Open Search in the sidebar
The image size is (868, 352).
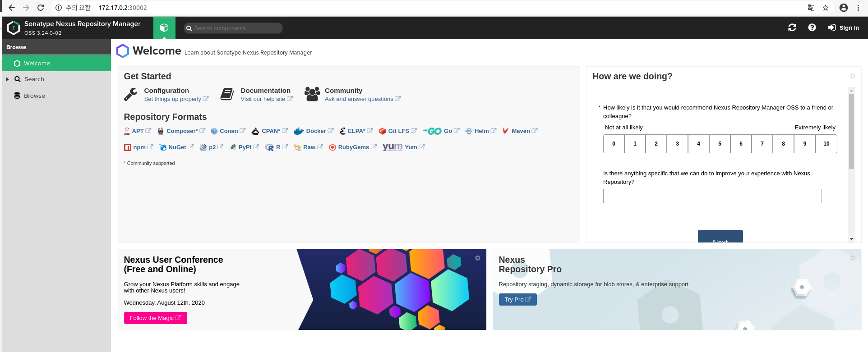tap(34, 79)
